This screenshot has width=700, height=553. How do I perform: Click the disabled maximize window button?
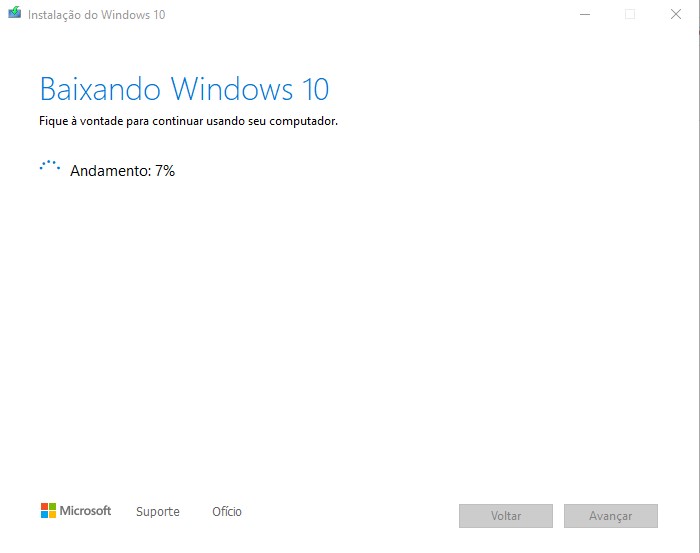pos(630,14)
